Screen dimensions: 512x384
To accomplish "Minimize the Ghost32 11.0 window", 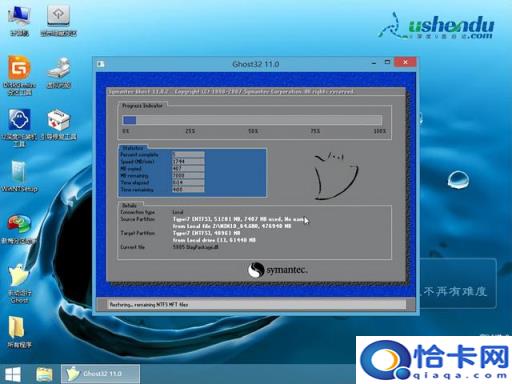I will 374,63.
